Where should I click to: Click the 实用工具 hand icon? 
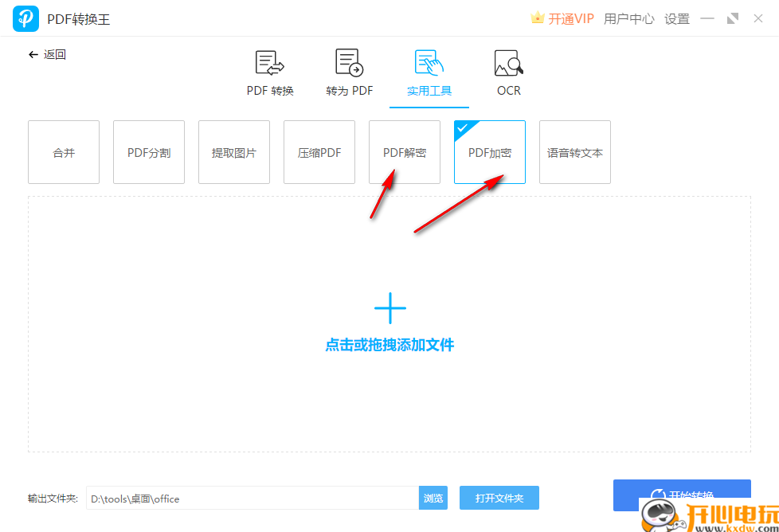coord(429,62)
